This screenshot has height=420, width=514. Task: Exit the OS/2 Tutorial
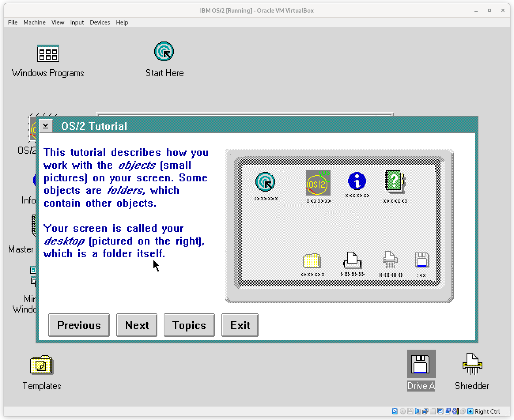[x=240, y=325]
